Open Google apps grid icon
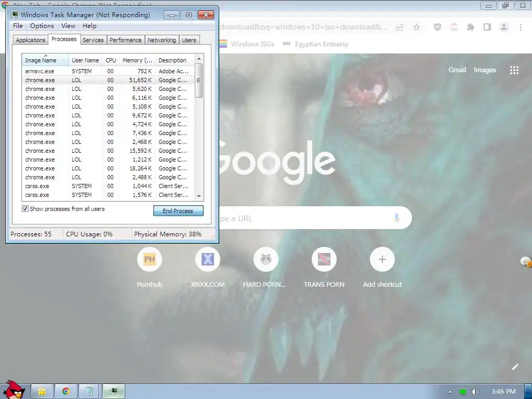This screenshot has height=399, width=532. click(x=514, y=70)
